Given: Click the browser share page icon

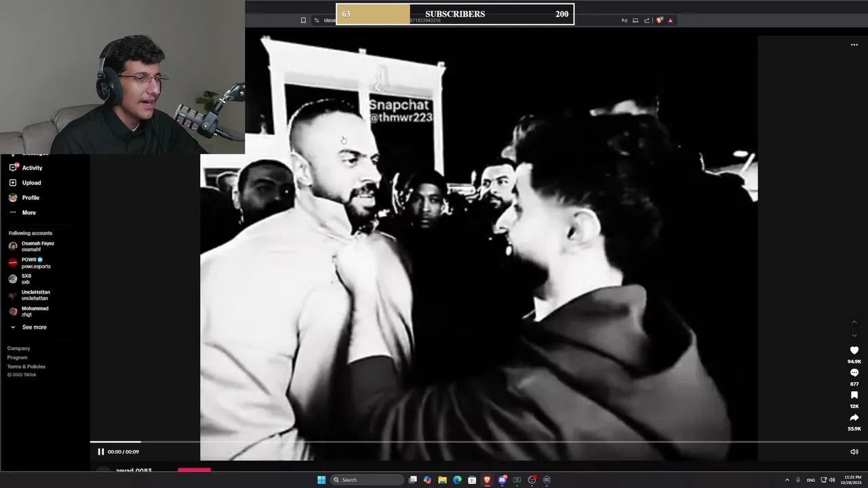Looking at the screenshot, I should tap(647, 20).
